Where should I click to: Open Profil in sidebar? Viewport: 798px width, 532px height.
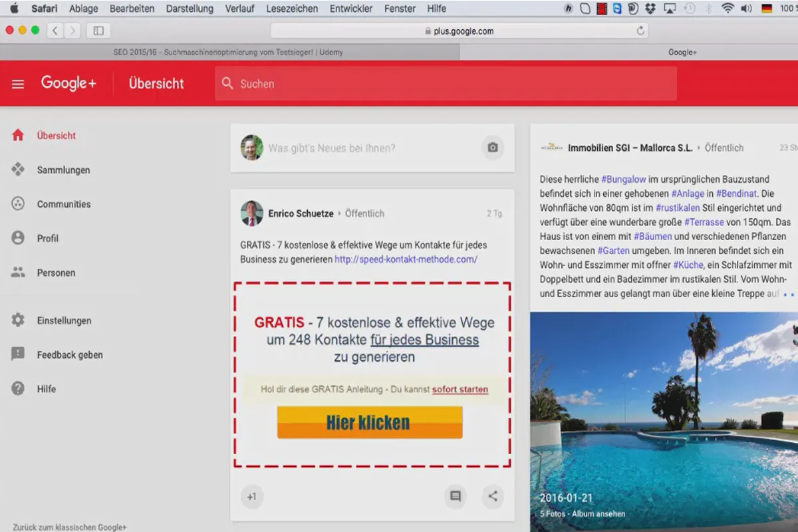pos(48,239)
